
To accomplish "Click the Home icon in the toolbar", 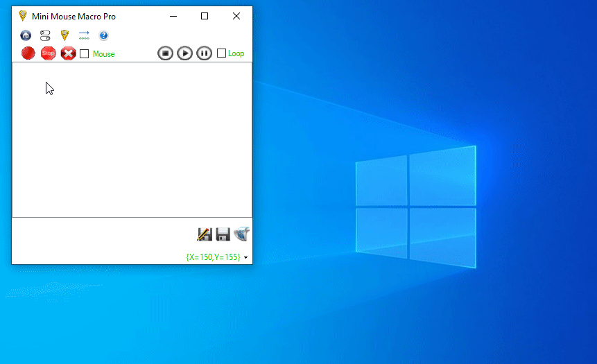I will 26,35.
